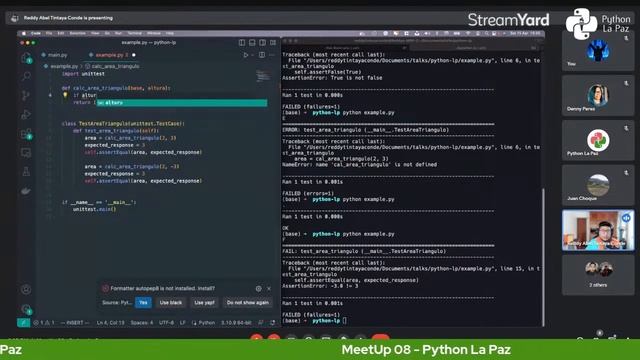640x360 pixels.
Task: Click Spaces: 4 indentation setting
Action: pos(142,323)
